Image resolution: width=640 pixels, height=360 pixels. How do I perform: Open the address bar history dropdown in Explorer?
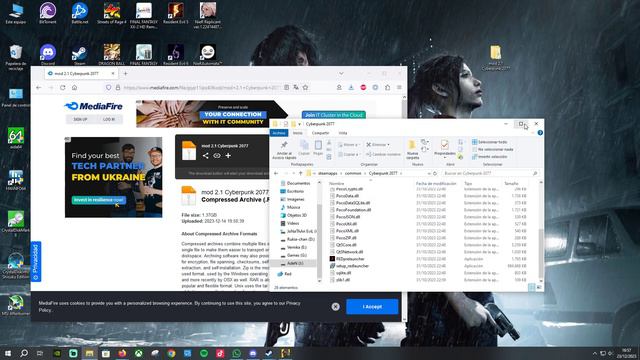[x=429, y=173]
